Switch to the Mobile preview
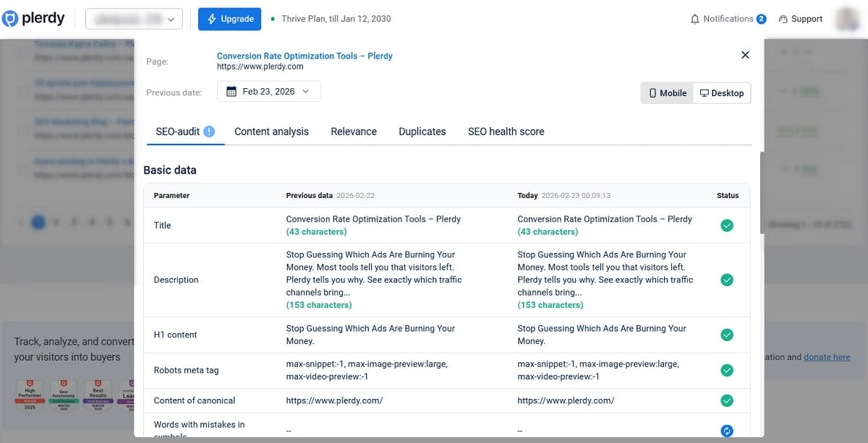 [665, 93]
